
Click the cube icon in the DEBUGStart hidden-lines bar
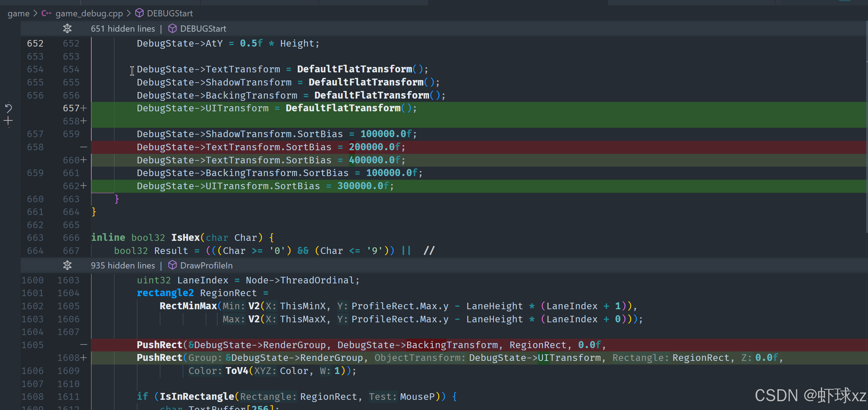click(x=173, y=28)
